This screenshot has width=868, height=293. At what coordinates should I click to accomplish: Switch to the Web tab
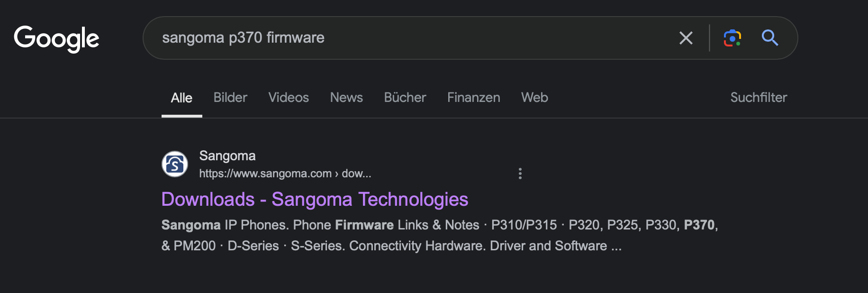click(x=534, y=98)
